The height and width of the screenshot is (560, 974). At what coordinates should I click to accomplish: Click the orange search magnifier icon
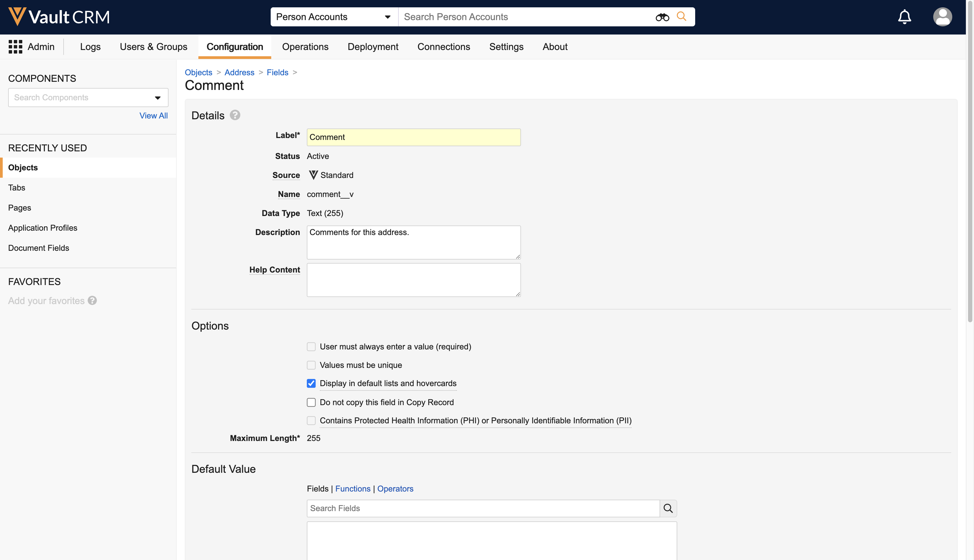pos(681,17)
